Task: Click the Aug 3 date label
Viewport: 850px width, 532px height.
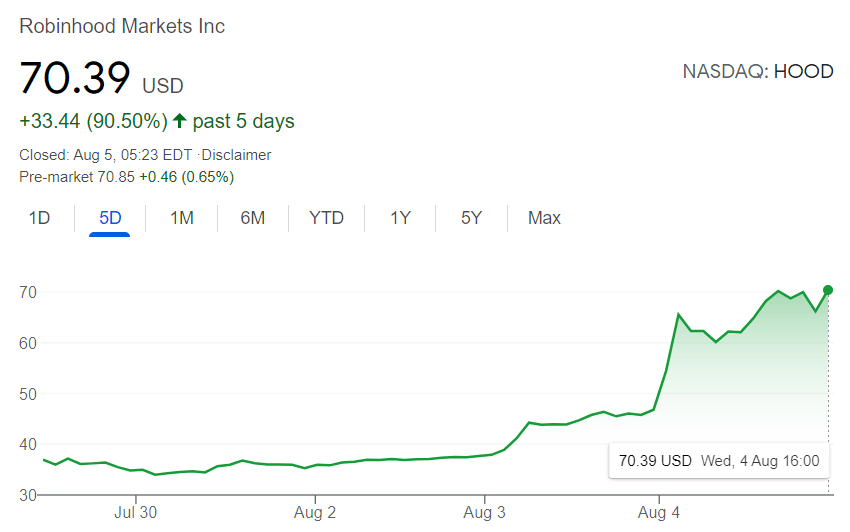Action: [x=485, y=513]
